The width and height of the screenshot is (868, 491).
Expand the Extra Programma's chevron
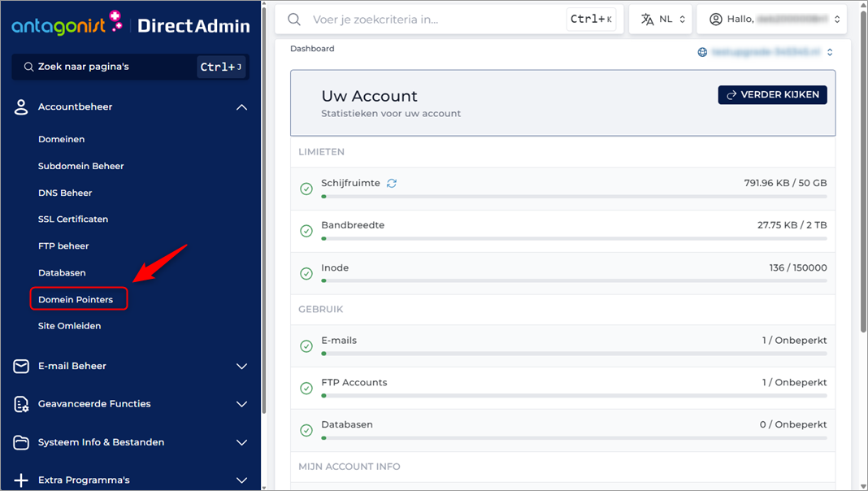coord(242,480)
